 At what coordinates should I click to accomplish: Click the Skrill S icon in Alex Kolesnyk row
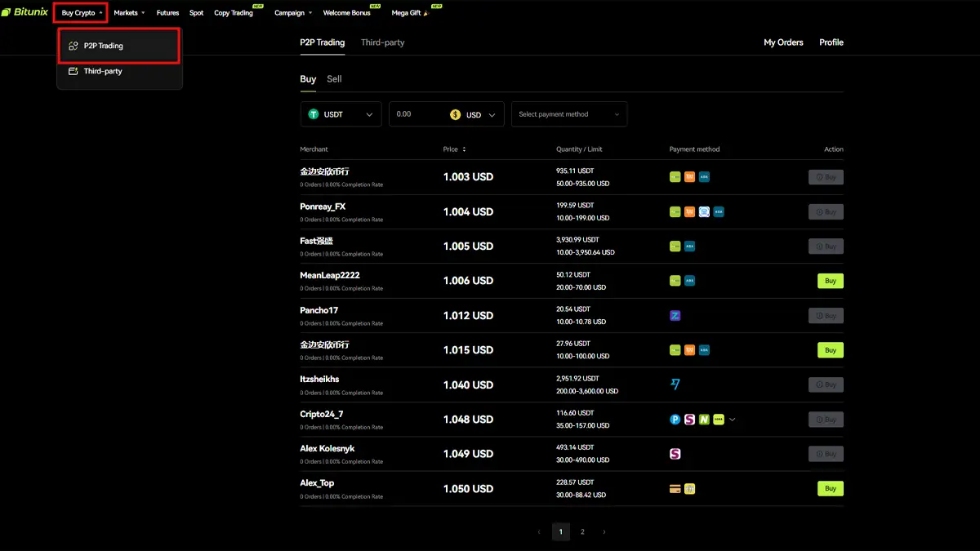675,454
